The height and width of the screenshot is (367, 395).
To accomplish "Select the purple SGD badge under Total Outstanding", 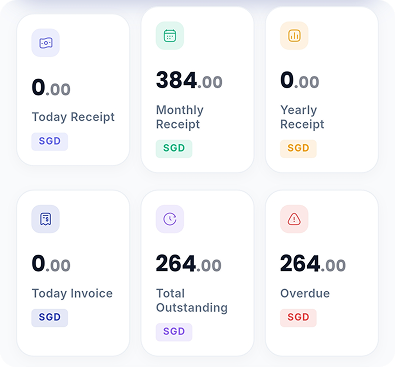I will click(174, 332).
